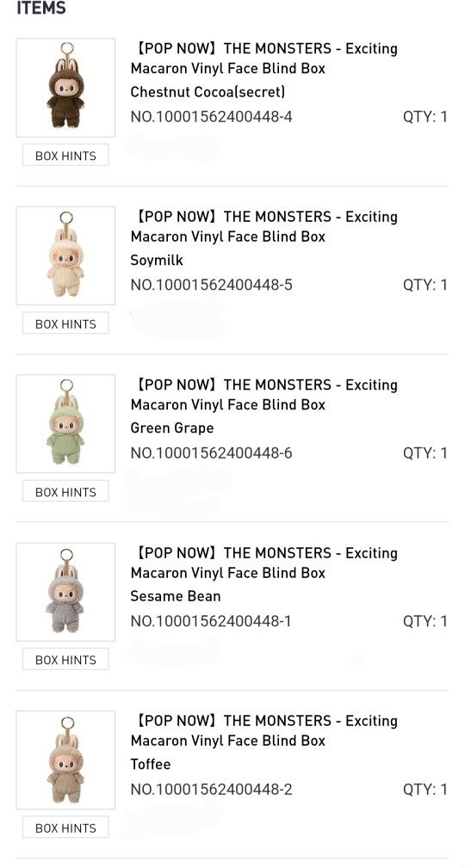Open the Sesame Bean plush thumbnail
The width and height of the screenshot is (465, 868).
pyautogui.click(x=65, y=592)
